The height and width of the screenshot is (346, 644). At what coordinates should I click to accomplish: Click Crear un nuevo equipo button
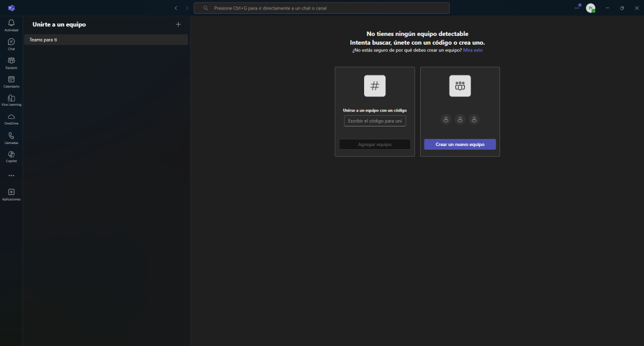coord(460,144)
